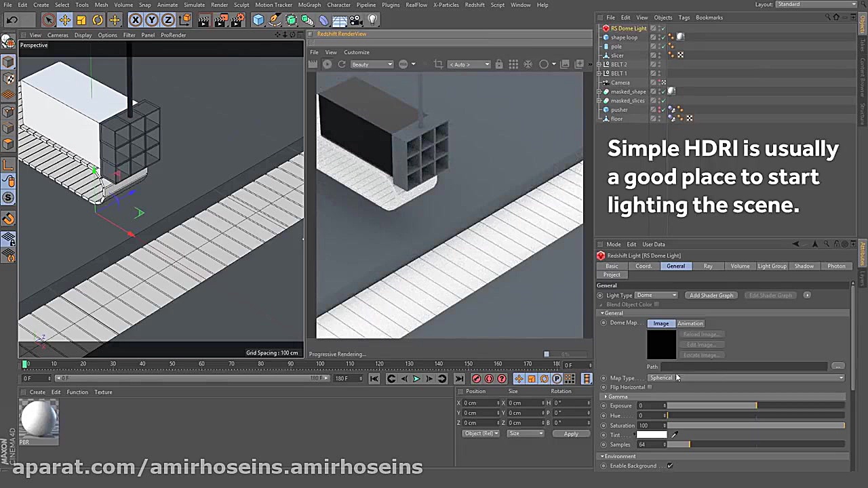Image resolution: width=868 pixels, height=488 pixels.
Task: Toggle X-axis lock icon
Action: tap(136, 20)
